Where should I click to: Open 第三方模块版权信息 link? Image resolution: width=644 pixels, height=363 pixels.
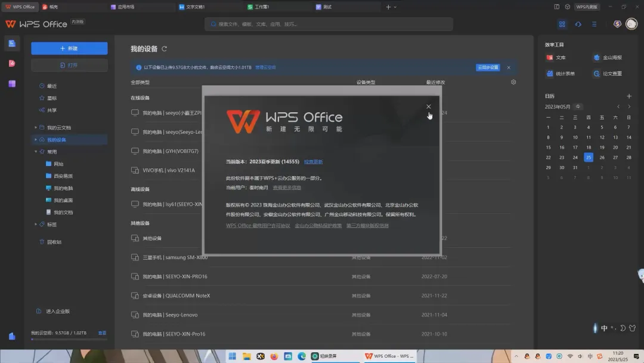tap(367, 225)
